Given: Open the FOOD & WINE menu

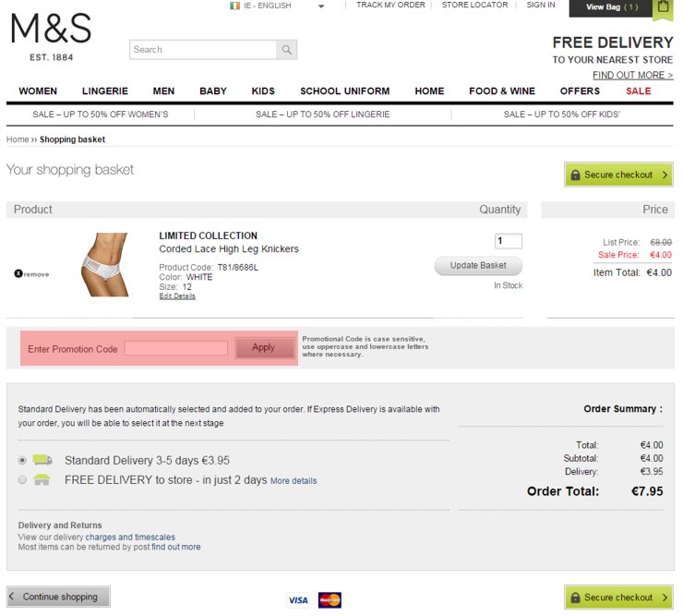Looking at the screenshot, I should tap(502, 91).
